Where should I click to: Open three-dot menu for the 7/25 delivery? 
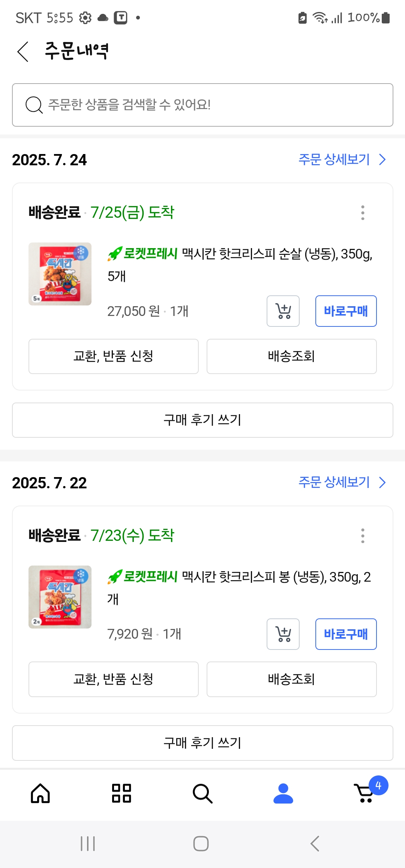pos(362,213)
